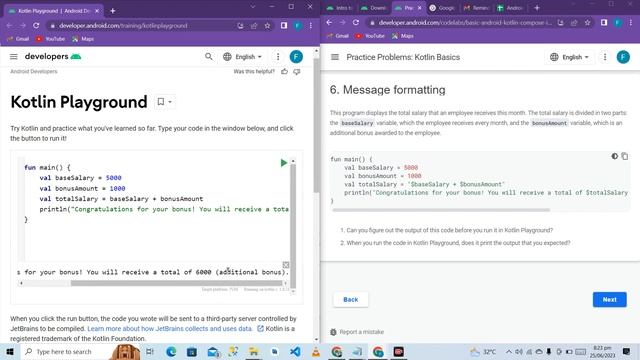Click Report a mistake
The image size is (640, 360).
357,332
